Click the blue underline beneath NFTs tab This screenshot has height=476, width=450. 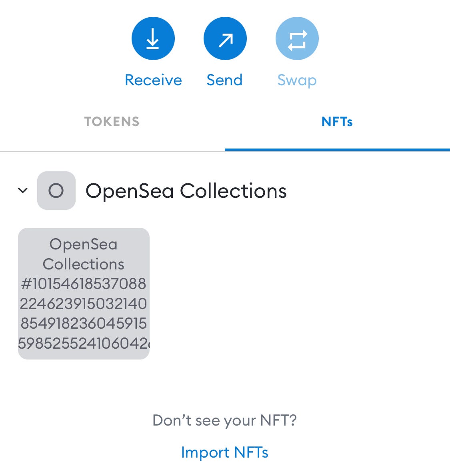[x=337, y=150]
